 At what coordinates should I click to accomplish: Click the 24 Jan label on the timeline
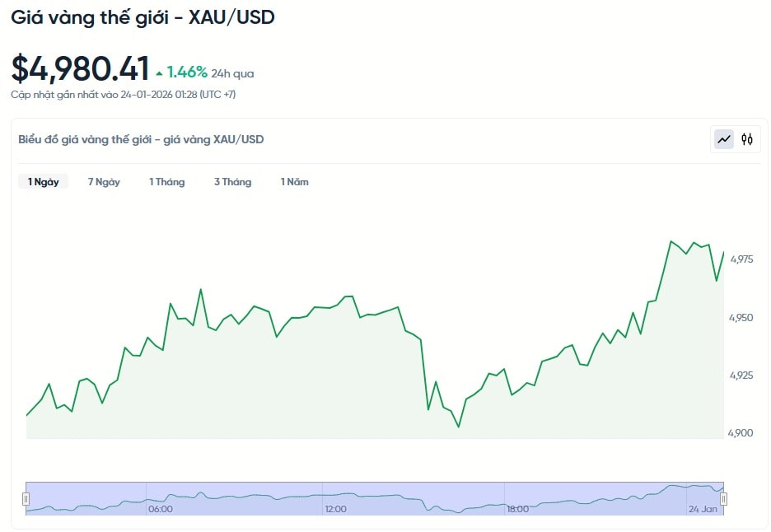coord(702,509)
